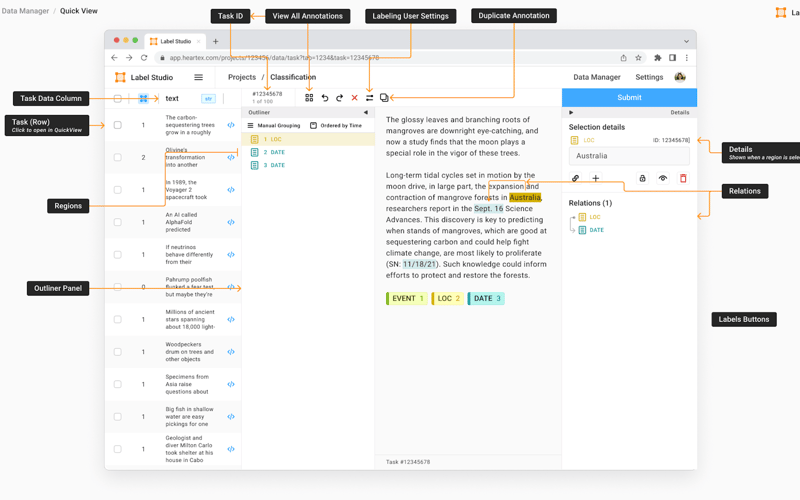Click the red X reset annotation icon
The width and height of the screenshot is (800, 500).
(x=354, y=98)
